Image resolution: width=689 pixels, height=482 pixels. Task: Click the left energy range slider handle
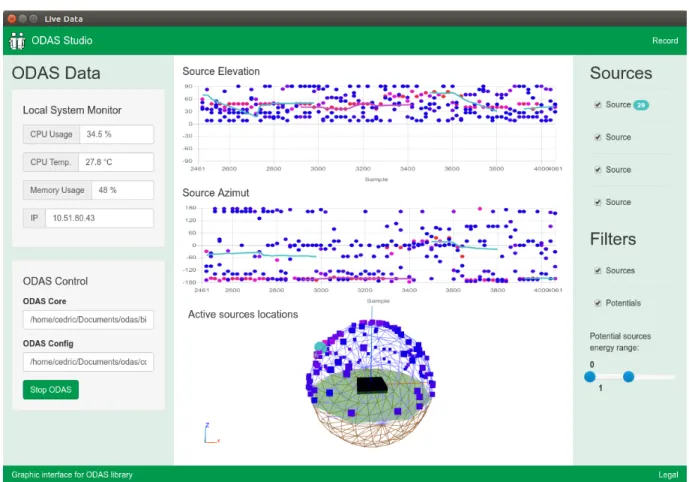click(590, 377)
